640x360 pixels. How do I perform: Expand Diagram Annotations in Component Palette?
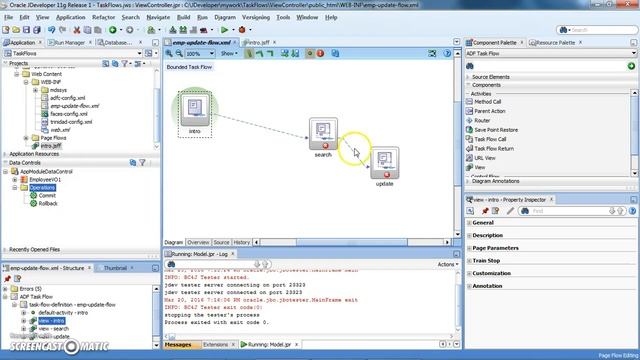tap(468, 181)
